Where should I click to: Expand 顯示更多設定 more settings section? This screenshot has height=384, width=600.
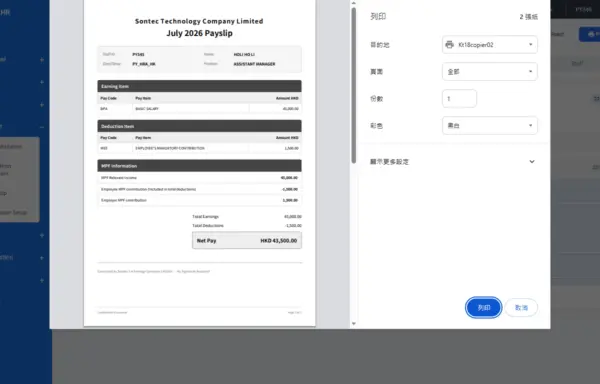click(x=453, y=162)
